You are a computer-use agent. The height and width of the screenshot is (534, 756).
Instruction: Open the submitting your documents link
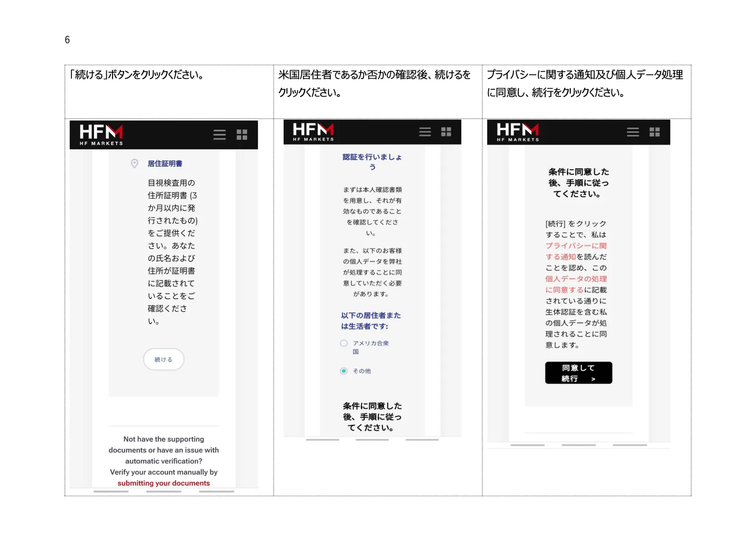163,483
